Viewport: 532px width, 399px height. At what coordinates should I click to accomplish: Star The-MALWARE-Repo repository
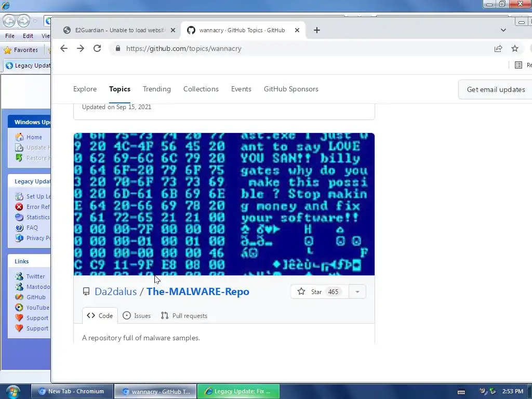click(x=319, y=292)
